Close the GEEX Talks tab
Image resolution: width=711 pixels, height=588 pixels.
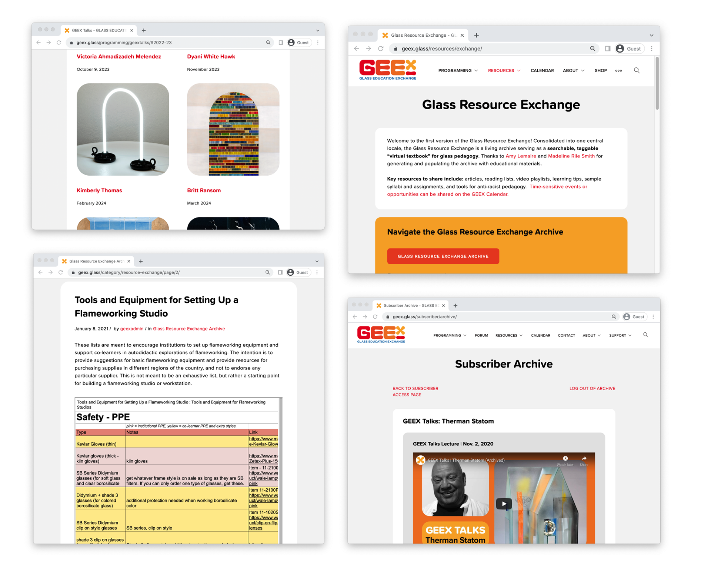point(131,30)
